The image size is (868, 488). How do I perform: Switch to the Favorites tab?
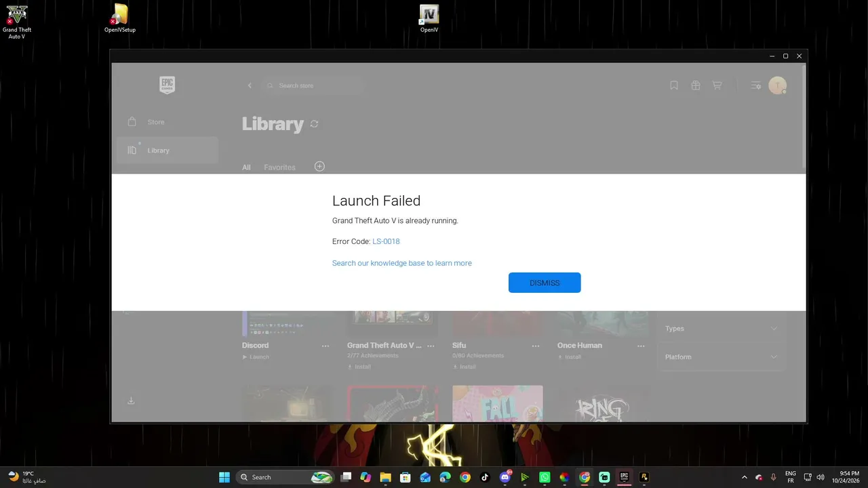tap(279, 167)
